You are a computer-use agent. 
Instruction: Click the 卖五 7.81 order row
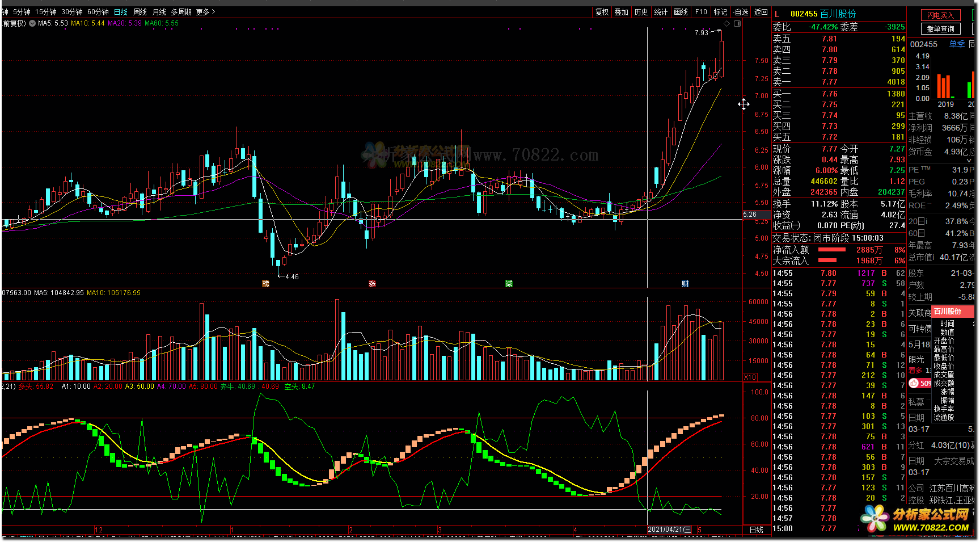[x=839, y=39]
